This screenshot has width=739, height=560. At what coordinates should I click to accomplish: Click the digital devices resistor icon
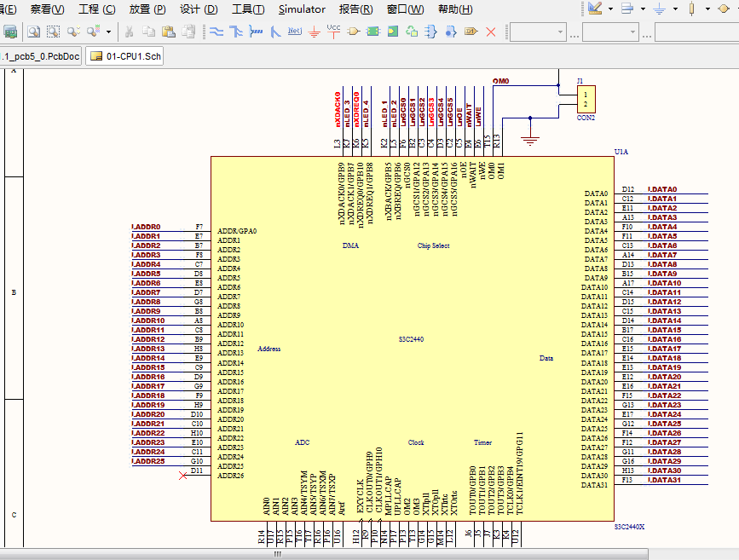(x=691, y=9)
